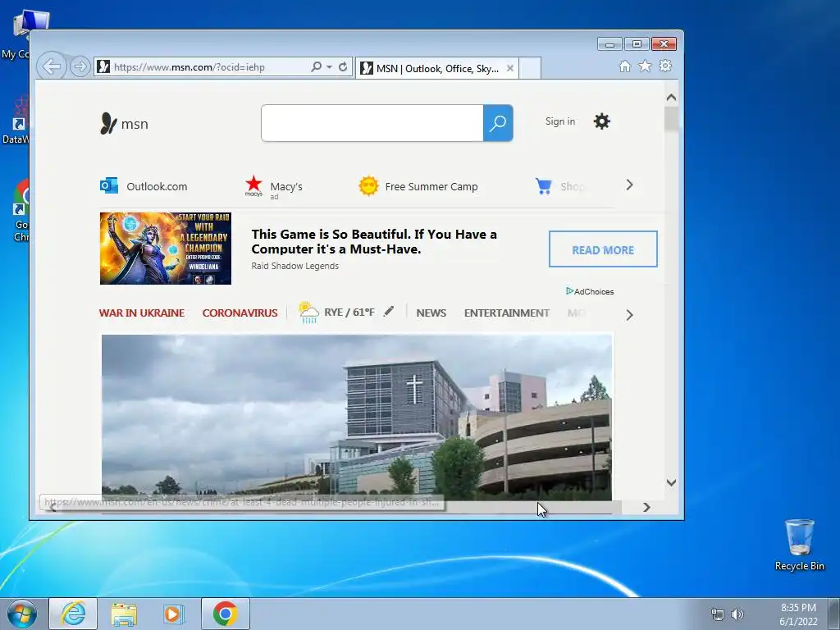
Task: Open Favorites with the star icon
Action: click(x=645, y=66)
